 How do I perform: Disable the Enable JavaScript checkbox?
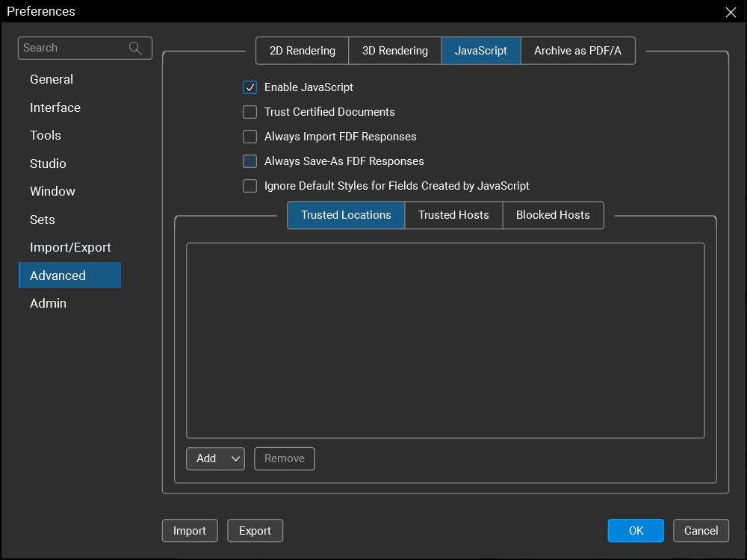pos(250,87)
